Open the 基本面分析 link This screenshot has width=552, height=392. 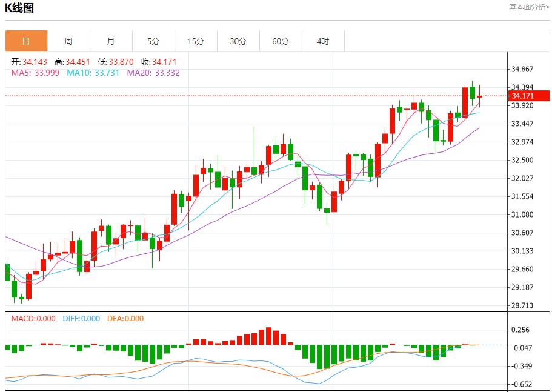529,7
